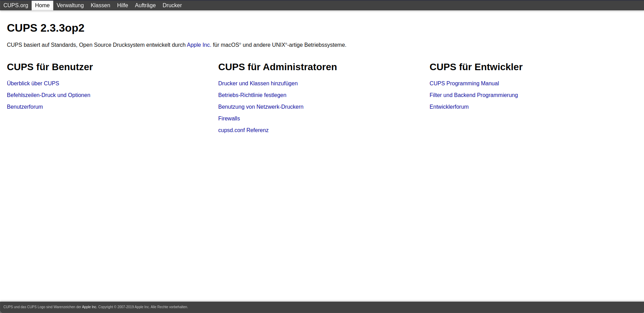Image resolution: width=644 pixels, height=313 pixels.
Task: Go to the Hilfe tab
Action: pyautogui.click(x=122, y=6)
